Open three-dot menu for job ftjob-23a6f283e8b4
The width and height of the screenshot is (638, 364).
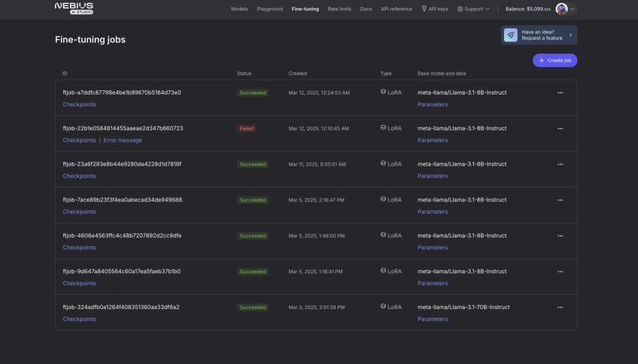point(561,164)
